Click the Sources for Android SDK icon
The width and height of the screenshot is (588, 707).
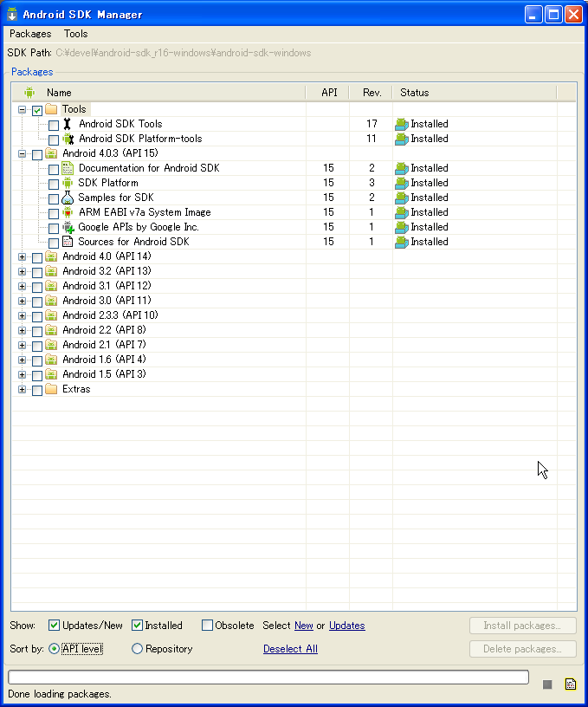point(68,242)
